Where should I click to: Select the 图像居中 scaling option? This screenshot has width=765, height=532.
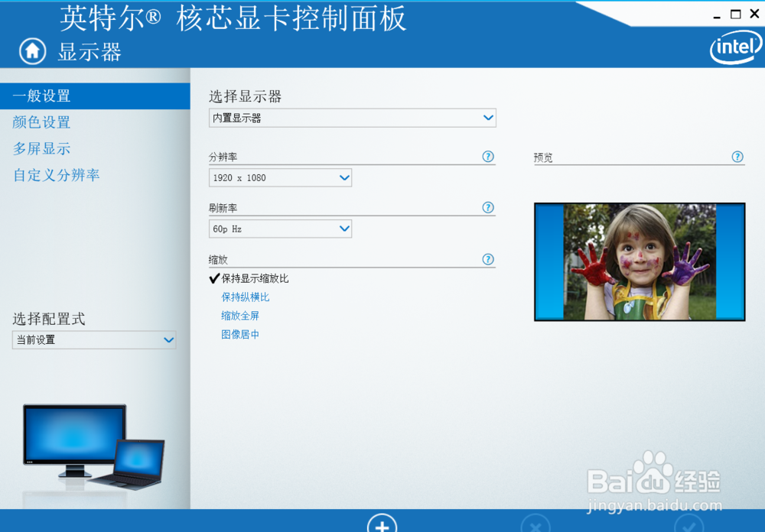point(240,334)
